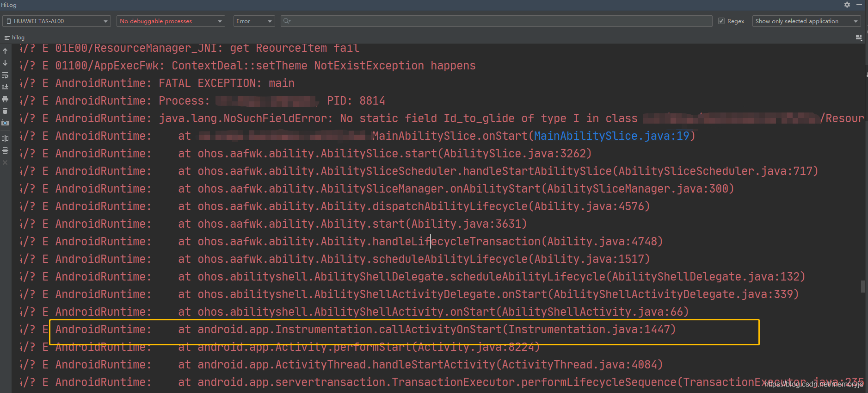The height and width of the screenshot is (393, 868).
Task: Click the ContextDeal::setTheme NotExistException log line
Action: click(248, 66)
